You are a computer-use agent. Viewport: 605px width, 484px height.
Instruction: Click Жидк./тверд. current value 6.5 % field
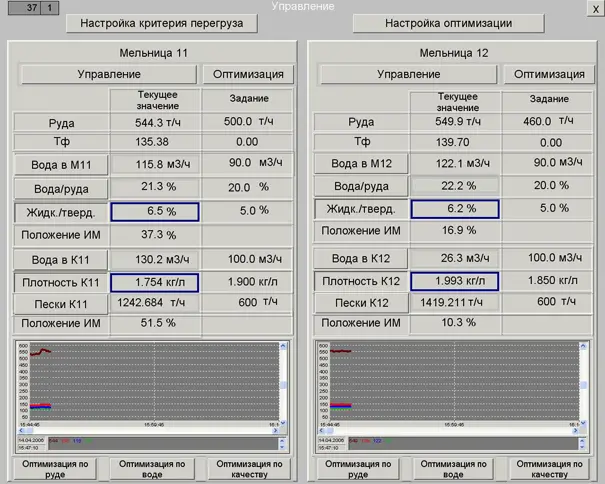coord(154,211)
